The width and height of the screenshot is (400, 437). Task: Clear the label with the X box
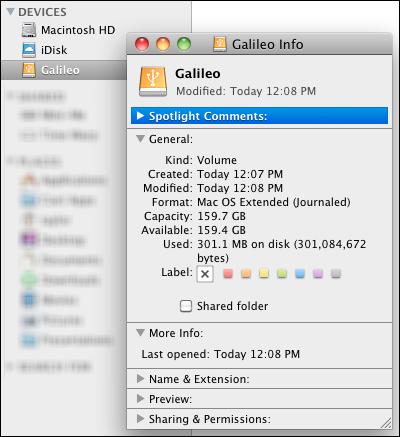(205, 274)
